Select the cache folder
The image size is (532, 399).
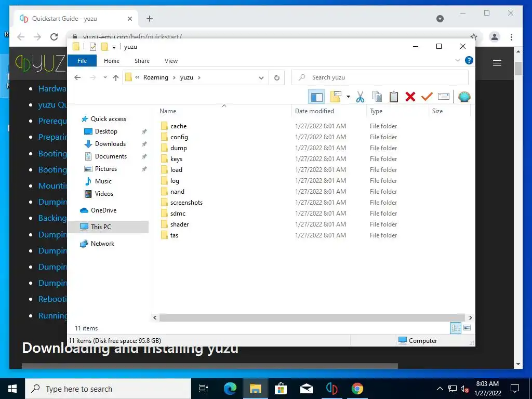pos(179,126)
